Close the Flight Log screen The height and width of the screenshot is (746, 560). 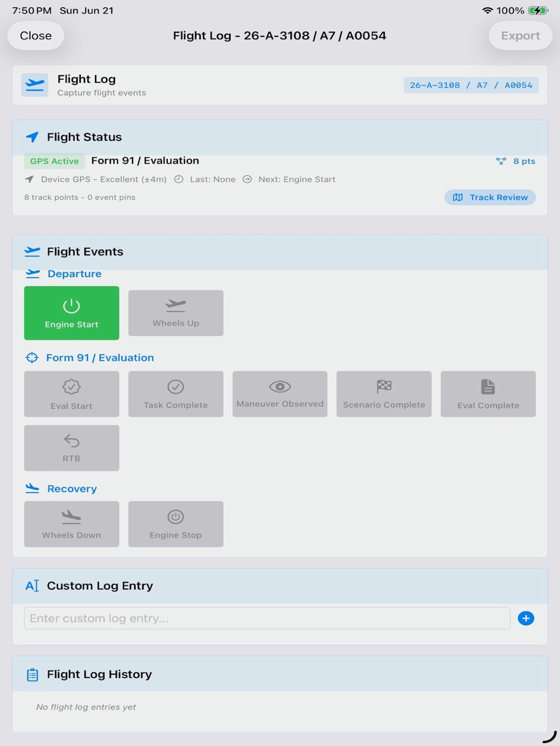coord(36,35)
